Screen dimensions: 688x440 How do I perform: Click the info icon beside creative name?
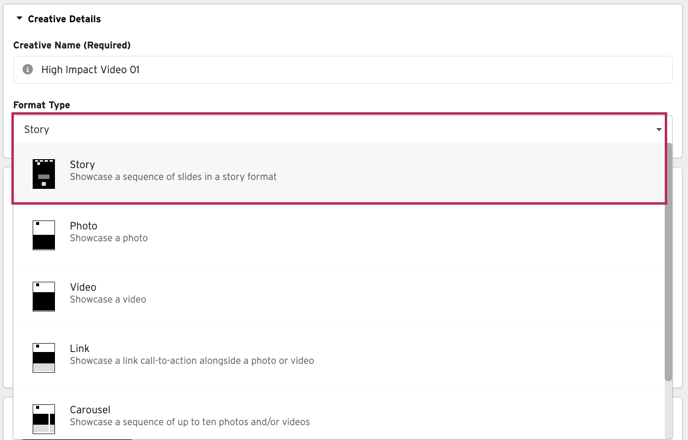[x=28, y=70]
